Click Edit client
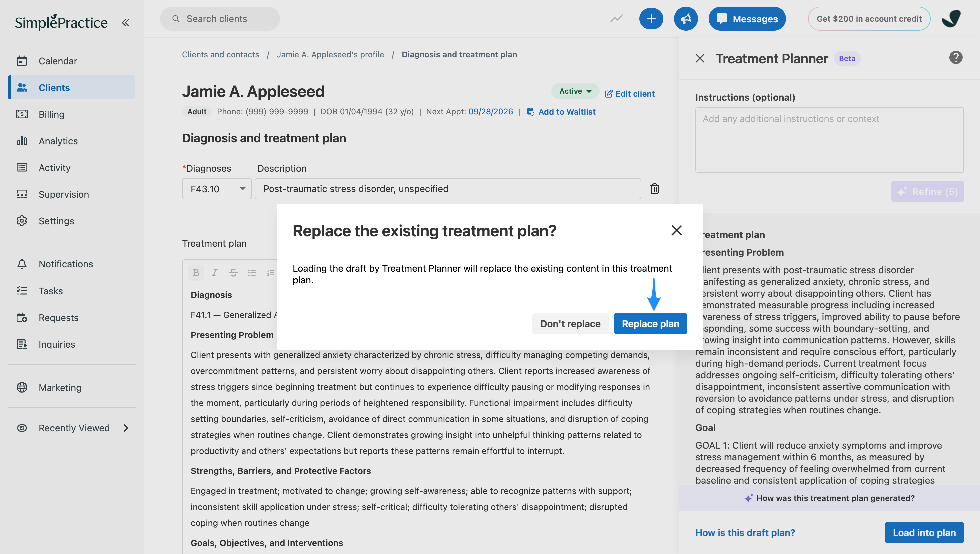Viewport: 980px width, 554px height. pyautogui.click(x=630, y=94)
